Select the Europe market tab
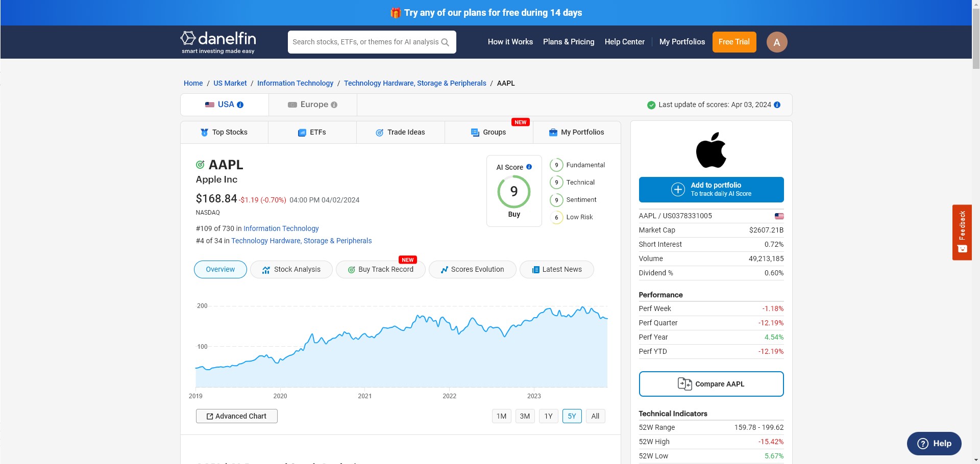The image size is (980, 464). click(x=313, y=105)
